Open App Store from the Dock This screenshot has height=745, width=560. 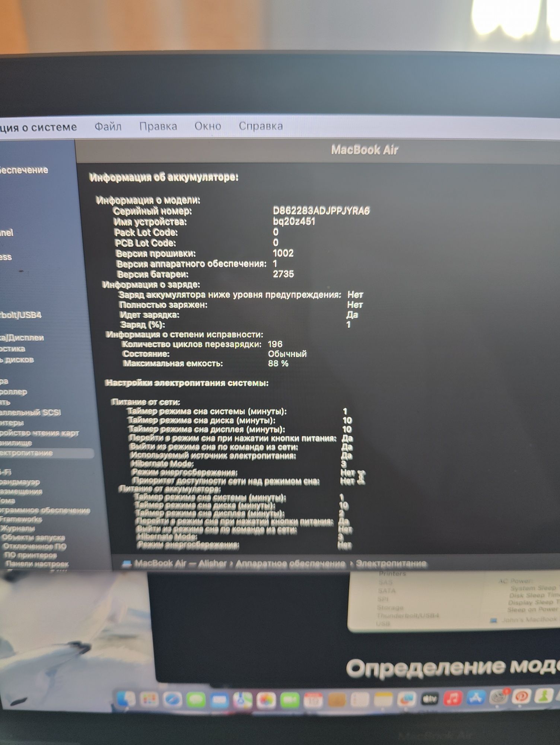pos(477,698)
